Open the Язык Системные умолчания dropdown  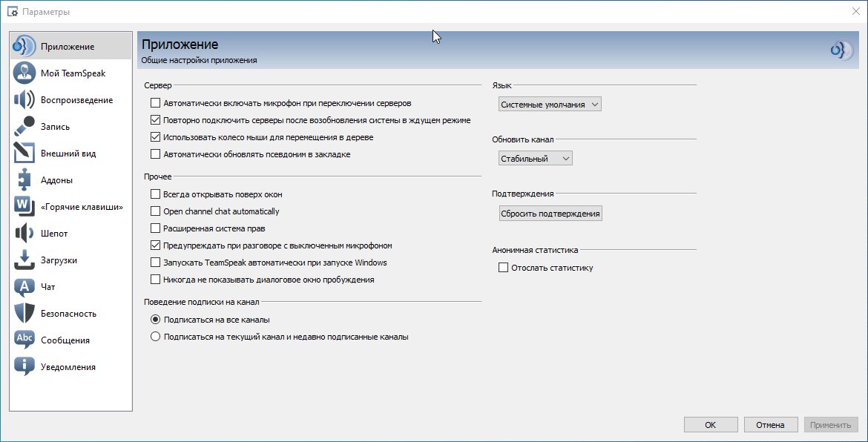(x=550, y=105)
